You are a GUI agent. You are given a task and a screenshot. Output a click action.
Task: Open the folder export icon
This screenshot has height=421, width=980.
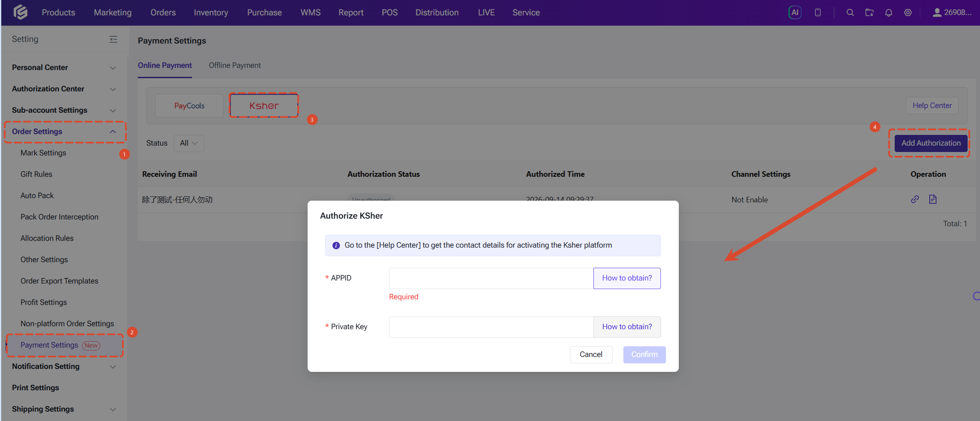click(869, 12)
